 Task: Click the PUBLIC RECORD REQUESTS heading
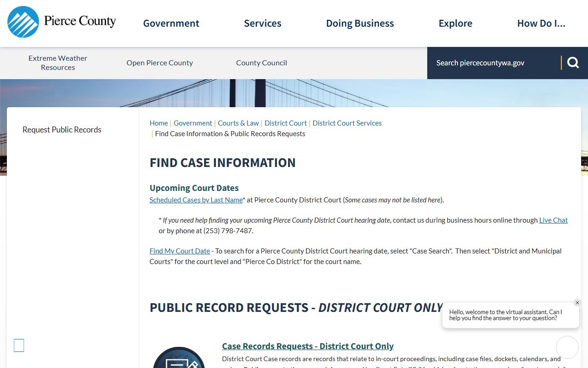296,307
